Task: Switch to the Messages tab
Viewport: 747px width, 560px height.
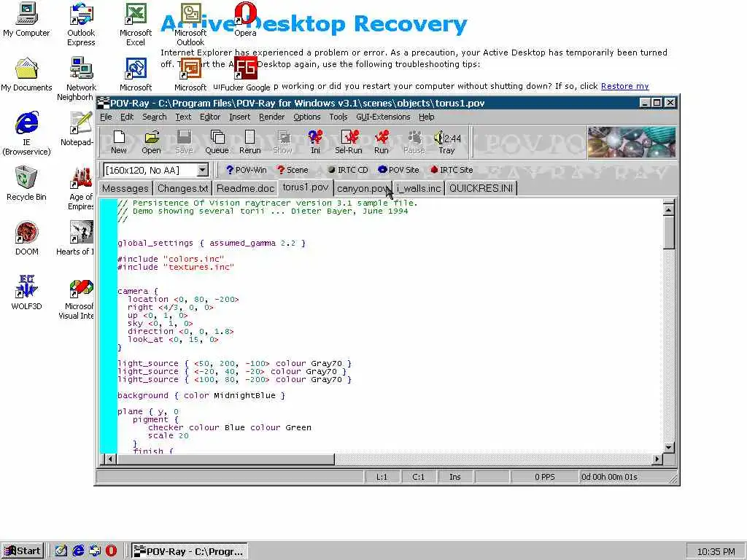Action: [x=125, y=189]
